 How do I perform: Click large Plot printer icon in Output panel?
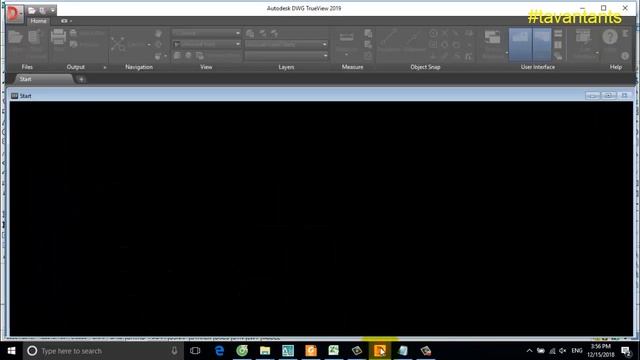click(x=58, y=37)
